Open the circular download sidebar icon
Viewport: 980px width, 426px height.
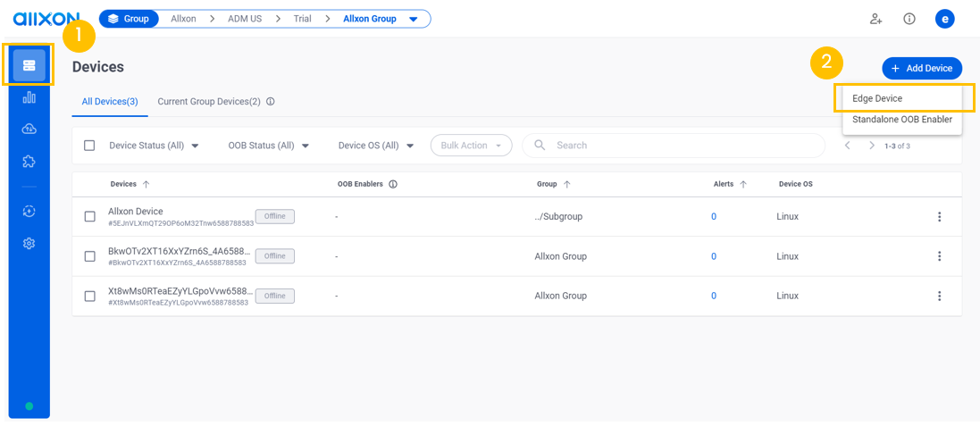[29, 212]
